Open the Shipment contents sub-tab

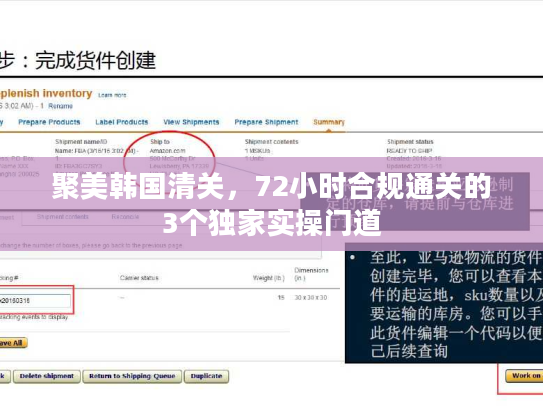coord(63,217)
